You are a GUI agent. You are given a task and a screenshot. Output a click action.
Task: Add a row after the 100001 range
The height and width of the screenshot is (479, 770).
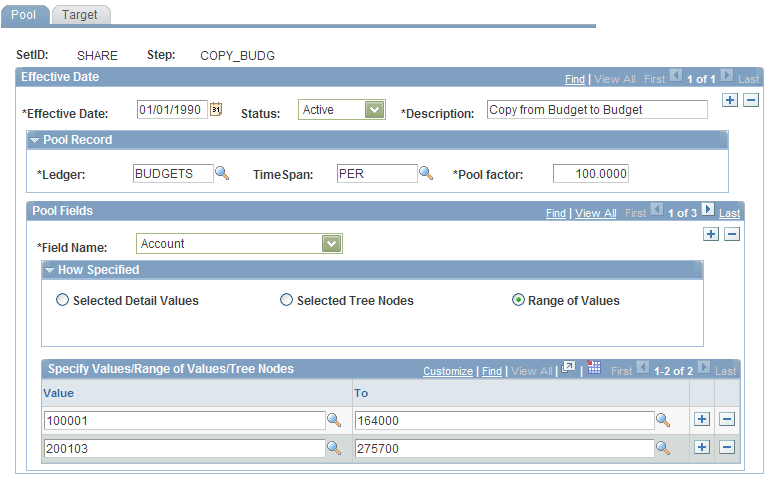click(702, 420)
